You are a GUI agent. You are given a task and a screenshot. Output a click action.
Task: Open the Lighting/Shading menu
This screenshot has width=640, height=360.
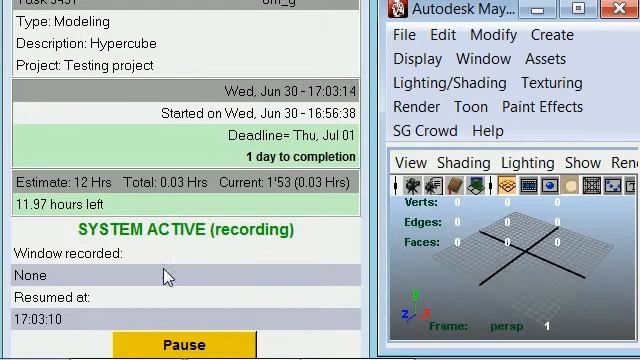[450, 83]
